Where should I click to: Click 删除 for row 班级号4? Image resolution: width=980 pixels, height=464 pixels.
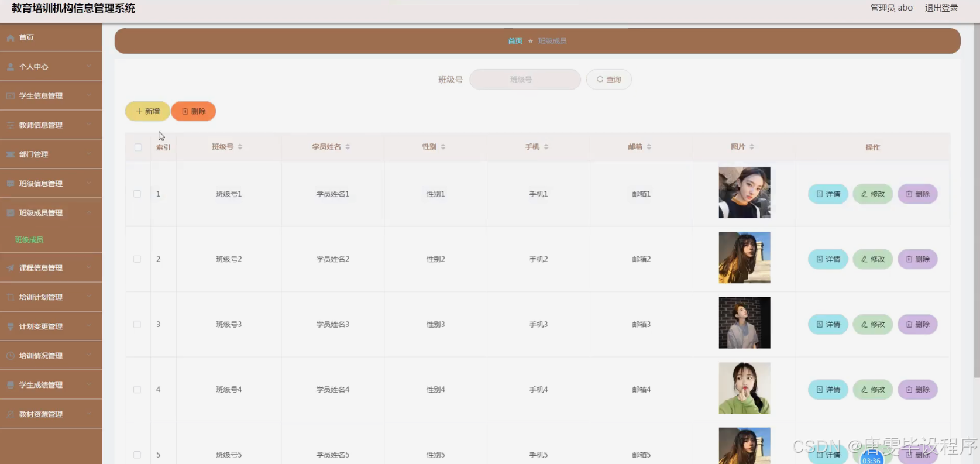click(x=917, y=390)
